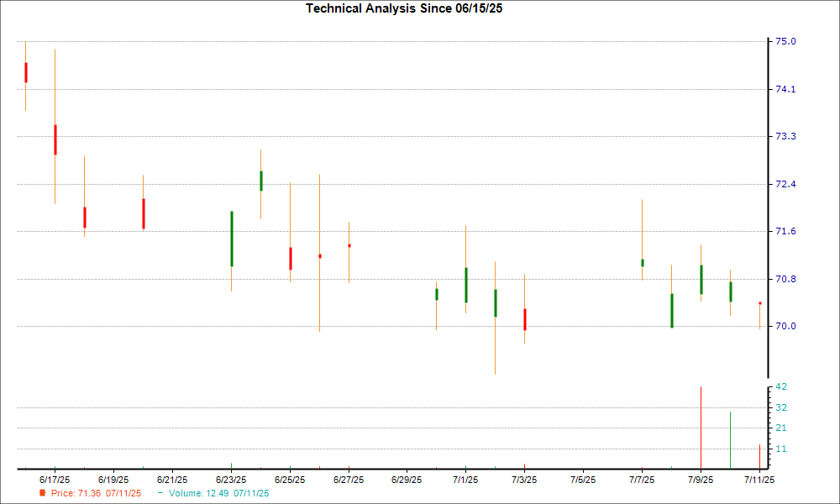The image size is (840, 504).
Task: Click the chart title Technical Analysis Since 06/15/25
Action: (x=404, y=8)
